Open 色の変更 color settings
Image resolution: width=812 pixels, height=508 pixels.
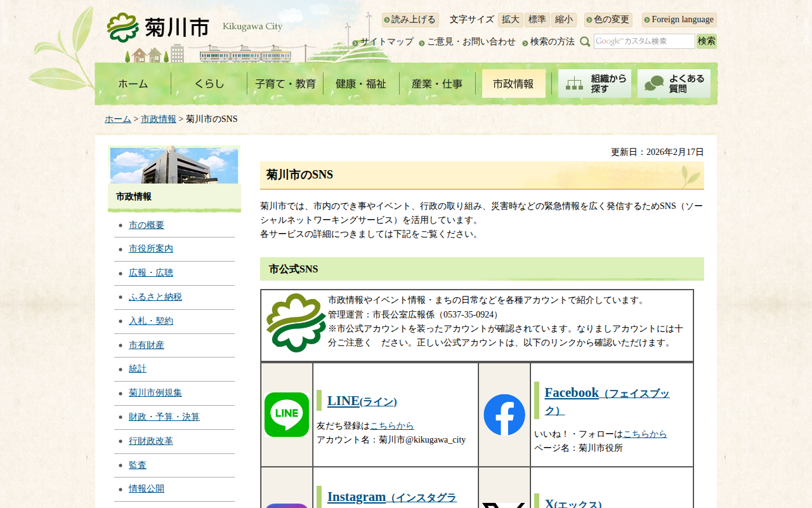[x=608, y=20]
